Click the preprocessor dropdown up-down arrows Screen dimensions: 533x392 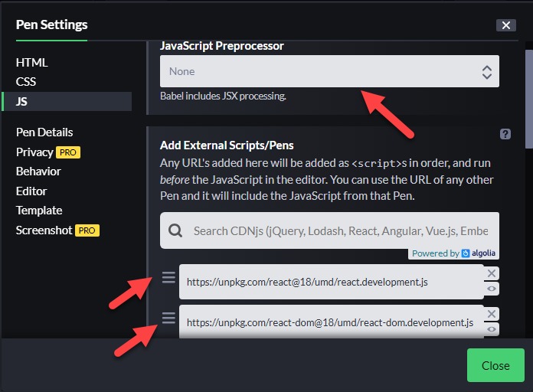[487, 72]
